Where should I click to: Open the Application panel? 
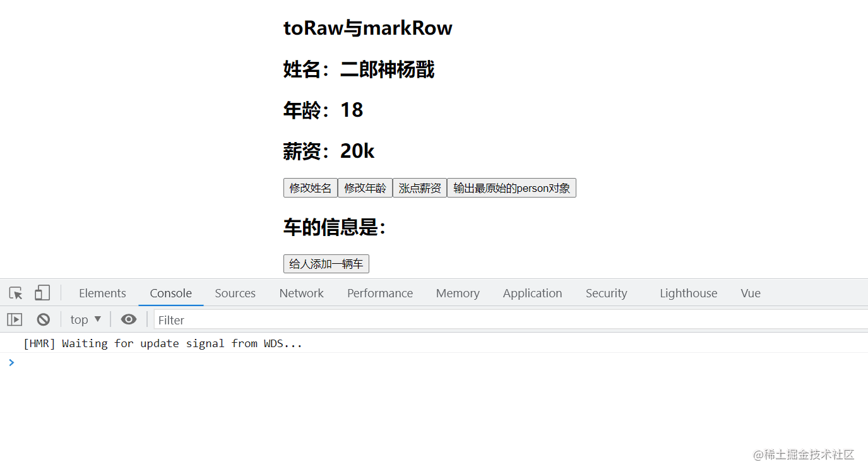tap(532, 293)
